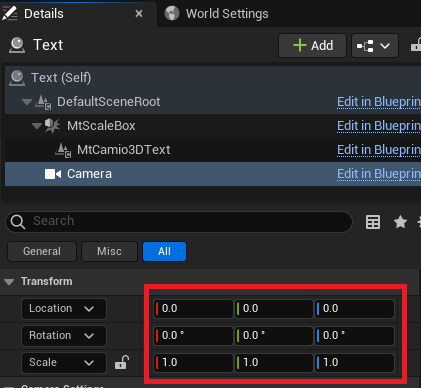Screen dimensions: 421x388
Task: Open the blueprint hierarchy dropdown button
Action: point(375,45)
